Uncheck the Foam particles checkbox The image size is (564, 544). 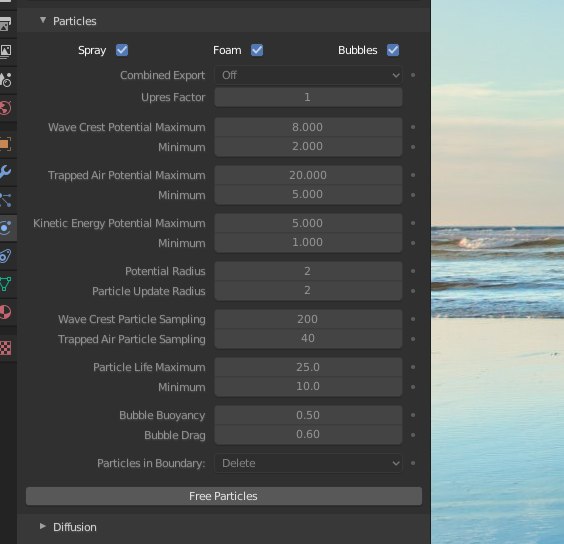pyautogui.click(x=257, y=50)
